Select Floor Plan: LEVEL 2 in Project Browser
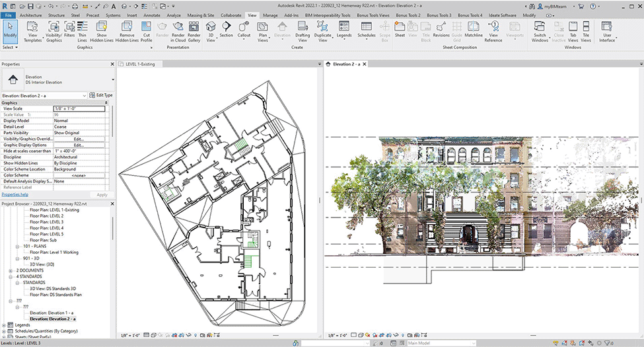This screenshot has height=347, width=644. 47,216
